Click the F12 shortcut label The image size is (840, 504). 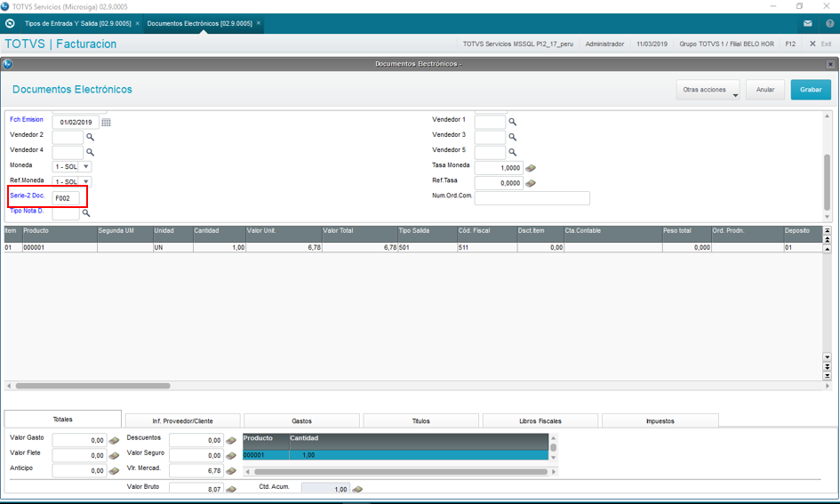click(790, 44)
